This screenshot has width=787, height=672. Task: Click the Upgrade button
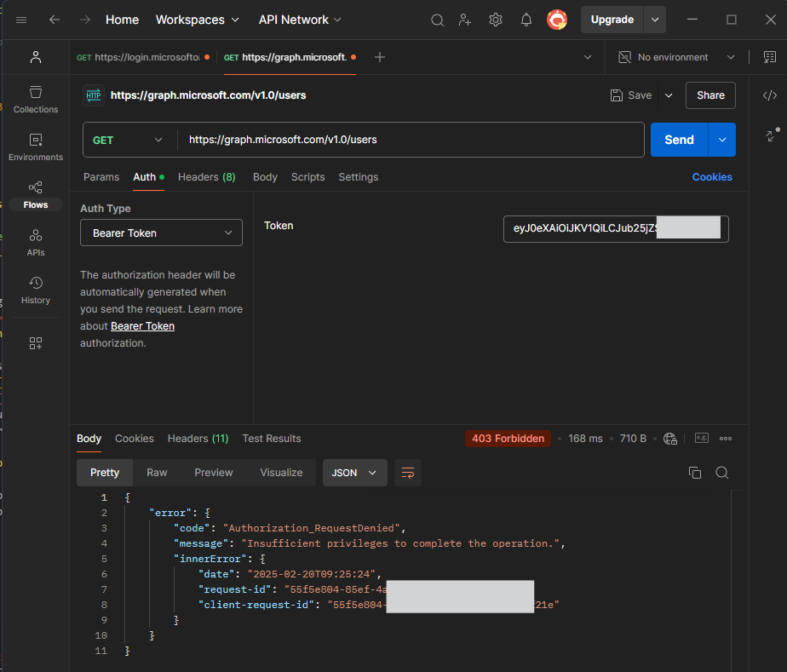tap(612, 20)
